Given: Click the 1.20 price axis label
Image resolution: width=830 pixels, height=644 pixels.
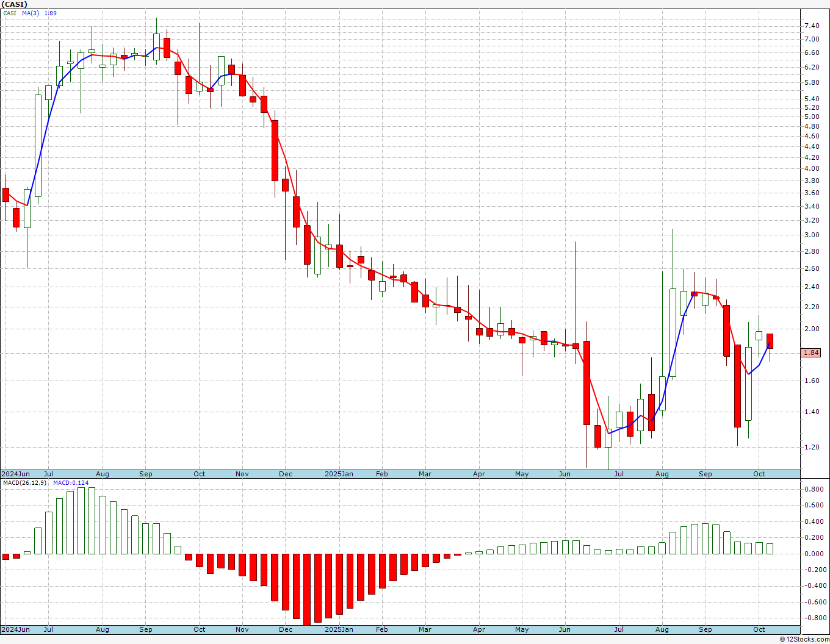Looking at the screenshot, I should (x=812, y=447).
